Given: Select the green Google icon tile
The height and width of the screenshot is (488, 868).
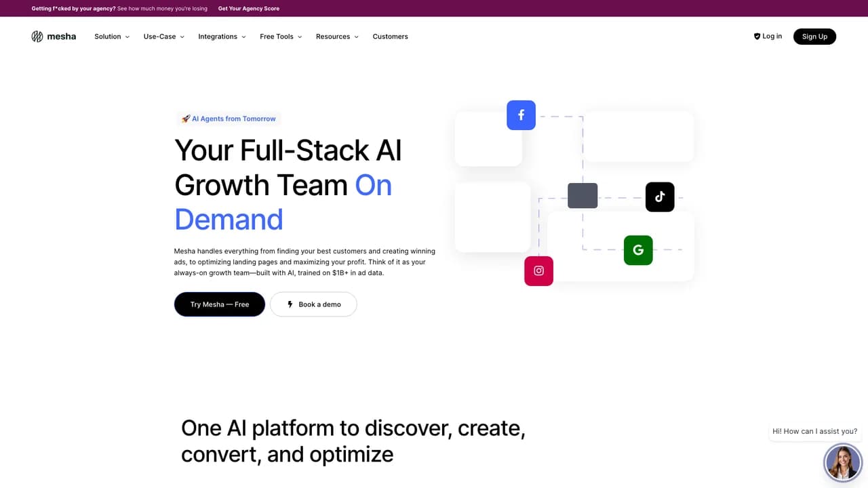Looking at the screenshot, I should (x=638, y=250).
